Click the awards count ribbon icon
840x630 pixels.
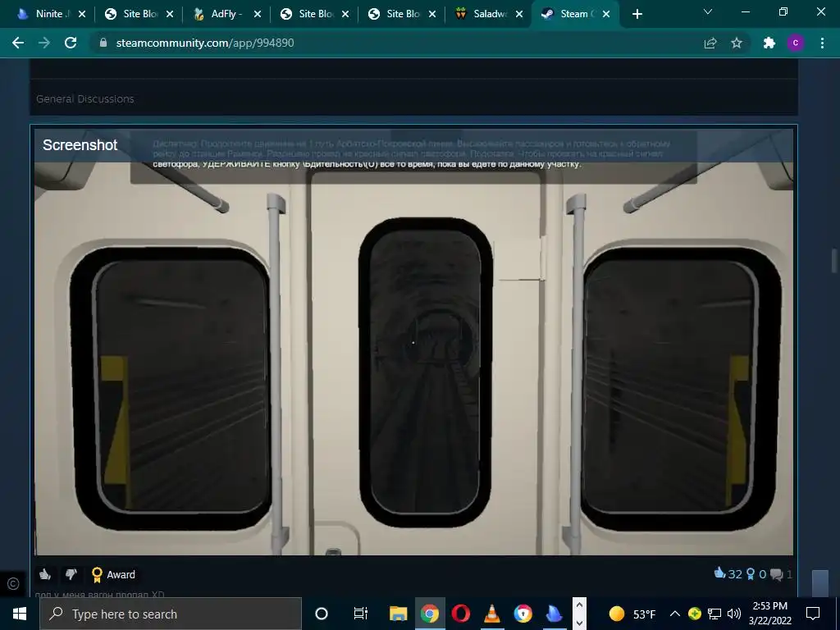pyautogui.click(x=751, y=574)
